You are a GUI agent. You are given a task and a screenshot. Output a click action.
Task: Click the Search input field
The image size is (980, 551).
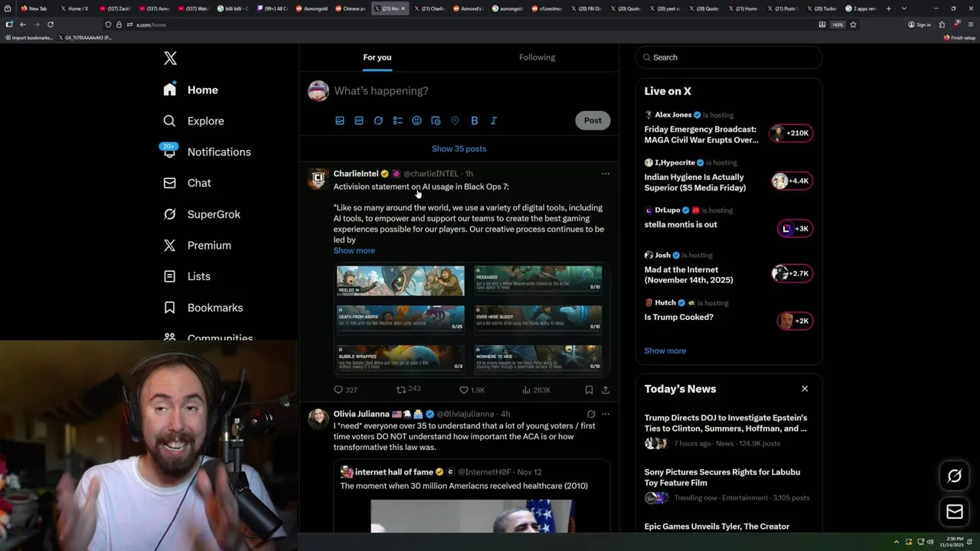(729, 57)
